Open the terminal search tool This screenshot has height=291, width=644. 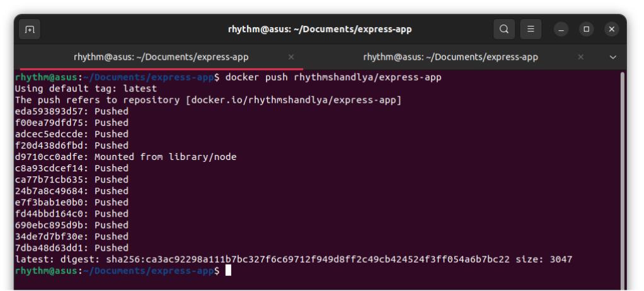[x=503, y=29]
